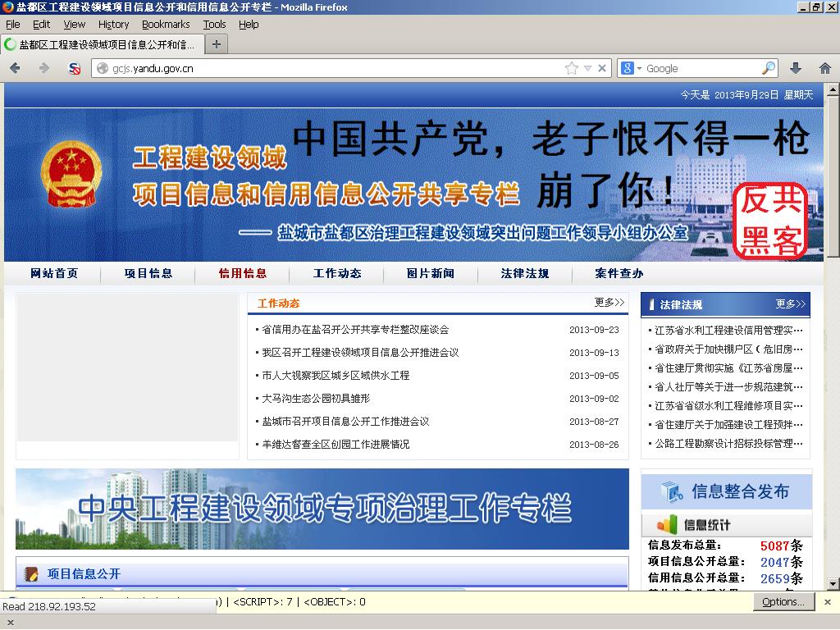Click the 2013-09-23 date text

[594, 330]
